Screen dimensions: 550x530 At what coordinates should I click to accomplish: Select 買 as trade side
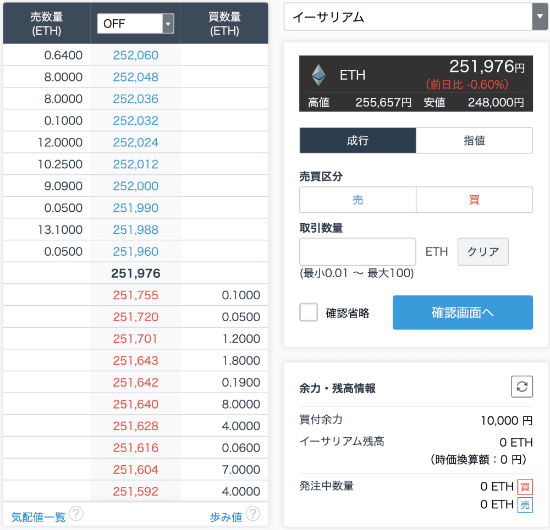(x=474, y=200)
